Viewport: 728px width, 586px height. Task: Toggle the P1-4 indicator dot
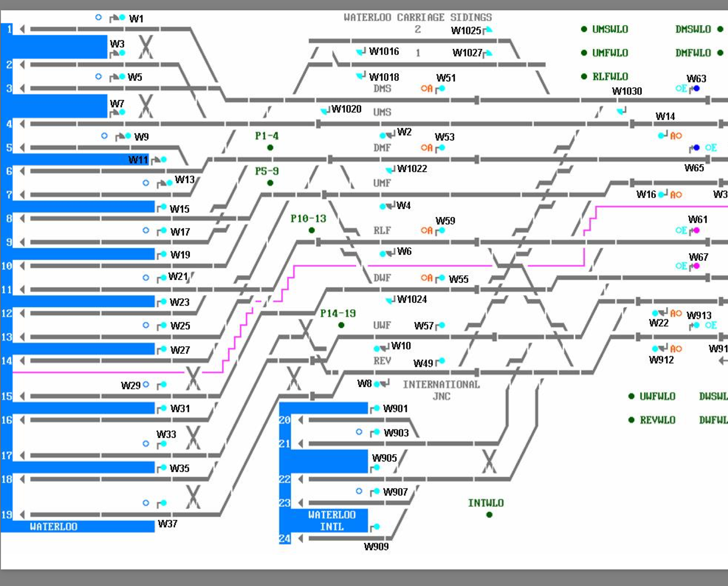point(270,148)
